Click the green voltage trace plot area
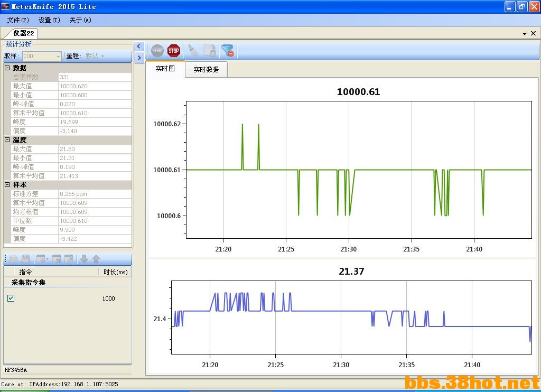 point(359,170)
